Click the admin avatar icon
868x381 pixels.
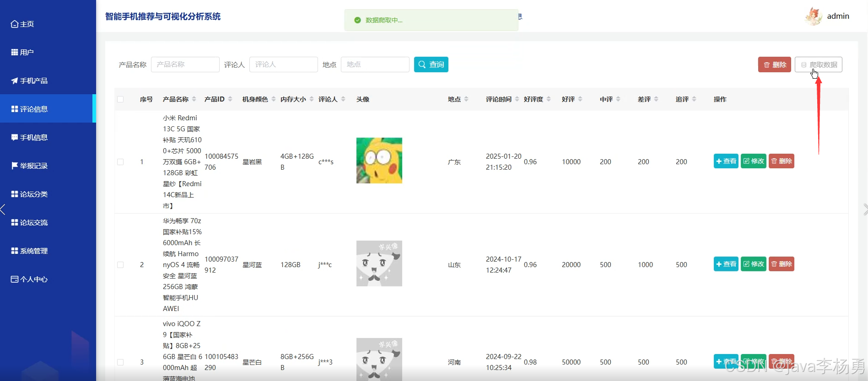pyautogui.click(x=814, y=16)
